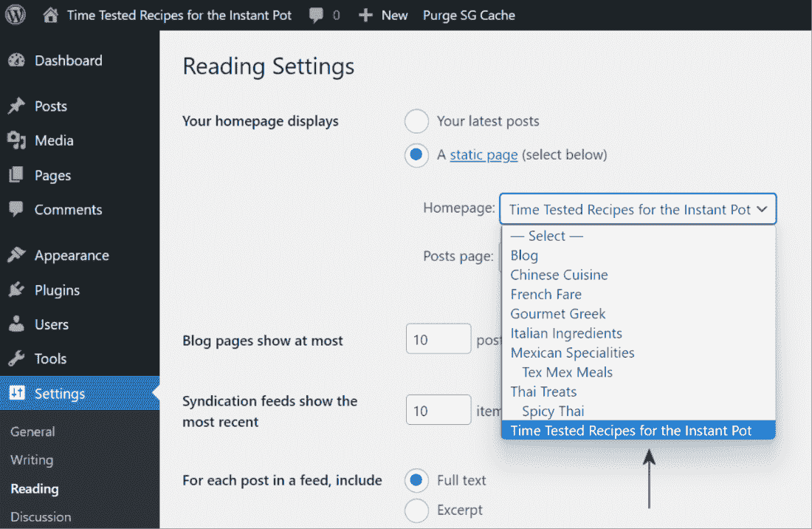Choose Thai Treats from homepage list
The width and height of the screenshot is (812, 529).
click(639, 392)
